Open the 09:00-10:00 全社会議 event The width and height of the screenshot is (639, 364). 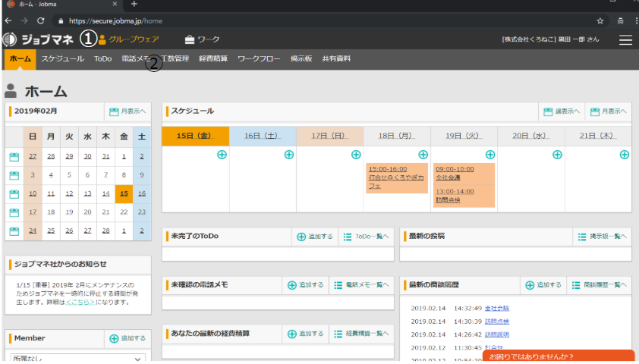(x=464, y=173)
